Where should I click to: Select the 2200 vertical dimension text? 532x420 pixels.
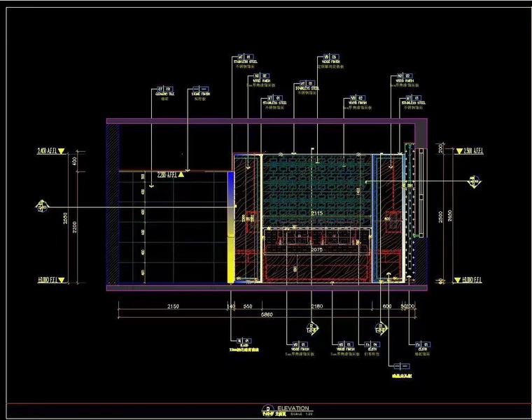[x=74, y=227]
